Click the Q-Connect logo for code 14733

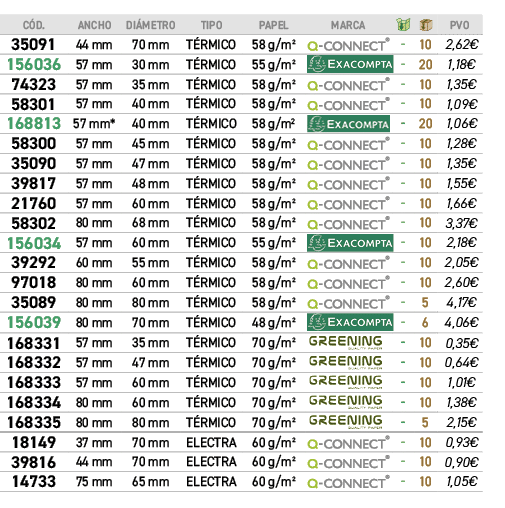348,482
